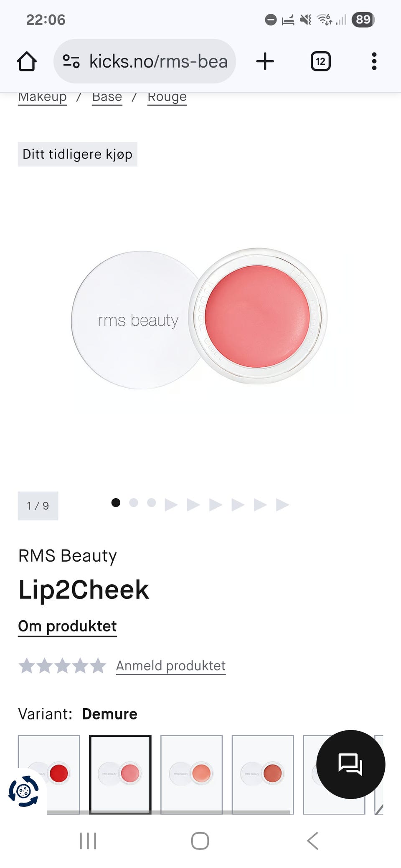
Task: Tap the browser home icon
Action: [x=27, y=61]
